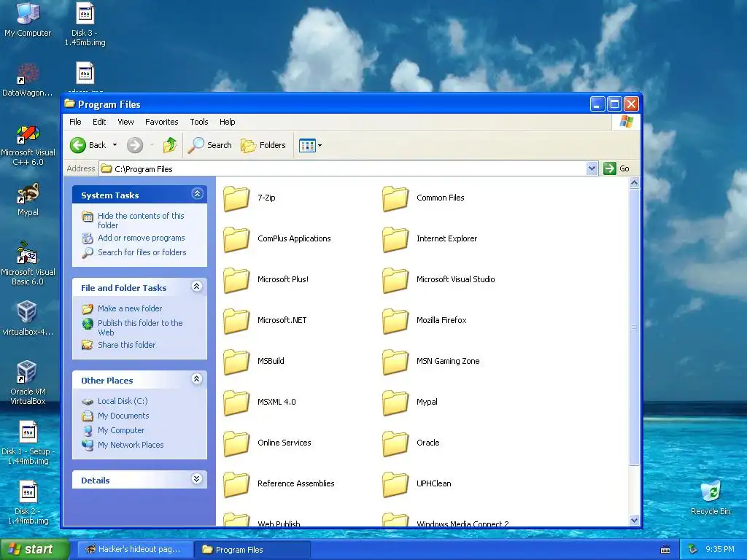This screenshot has height=560, width=747.
Task: Select My Computer desktop icon
Action: pyautogui.click(x=28, y=20)
